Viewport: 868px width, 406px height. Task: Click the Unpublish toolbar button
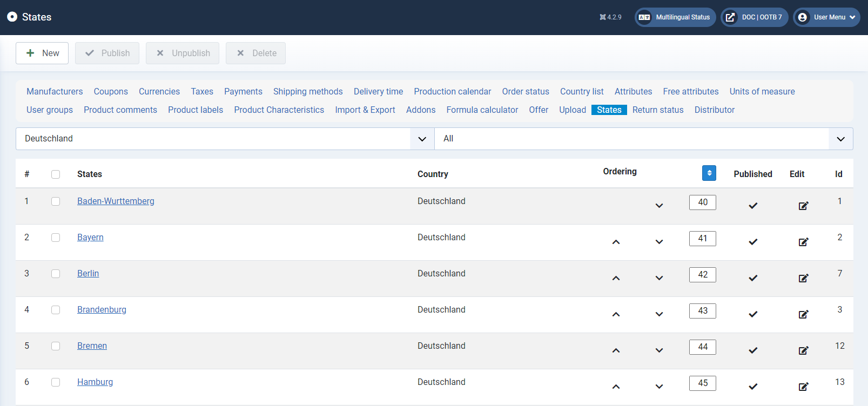[x=183, y=53]
